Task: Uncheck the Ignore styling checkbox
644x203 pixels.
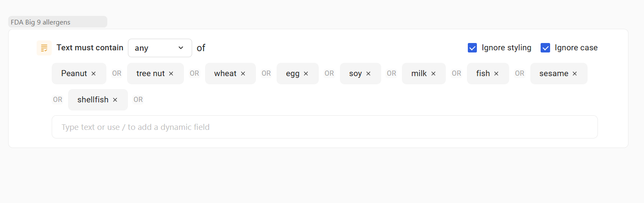Action: click(x=472, y=48)
